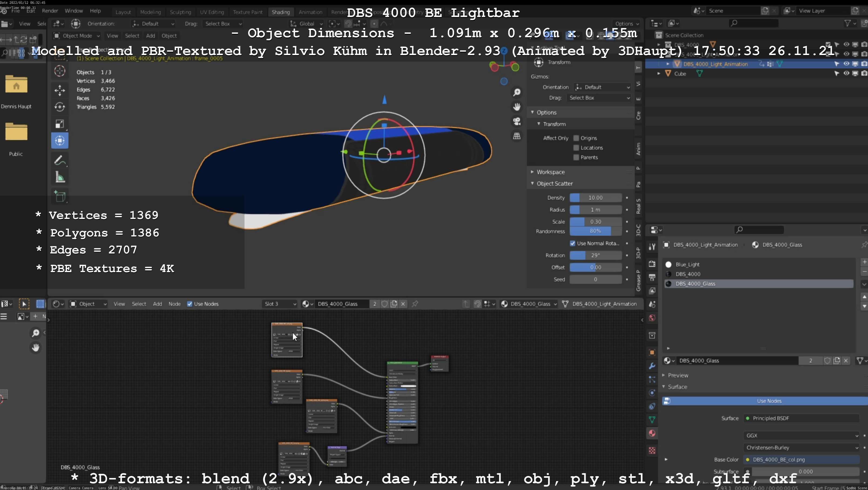Select the Add Cube tool
Screen dimensions: 868x490
click(60, 197)
